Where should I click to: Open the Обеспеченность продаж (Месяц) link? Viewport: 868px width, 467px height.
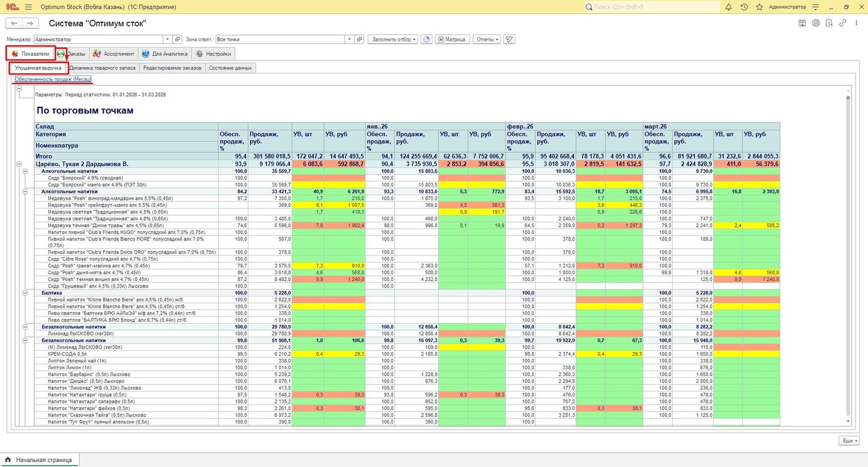(x=53, y=79)
